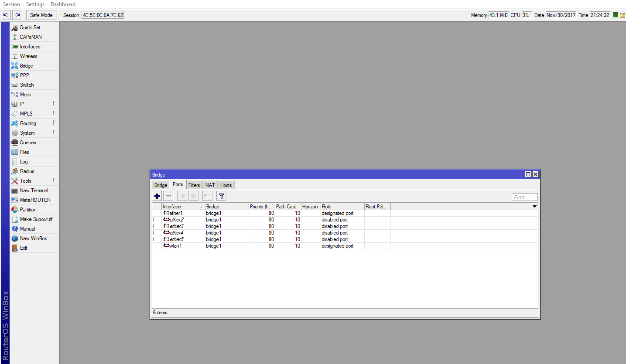Image resolution: width=626 pixels, height=364 pixels.
Task: Expand the System submenu
Action: (x=34, y=133)
